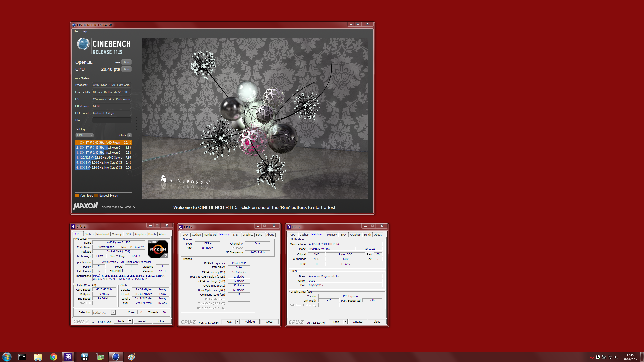Click the title bar icon of the CPU-Z window showing the Processor

click(73, 227)
